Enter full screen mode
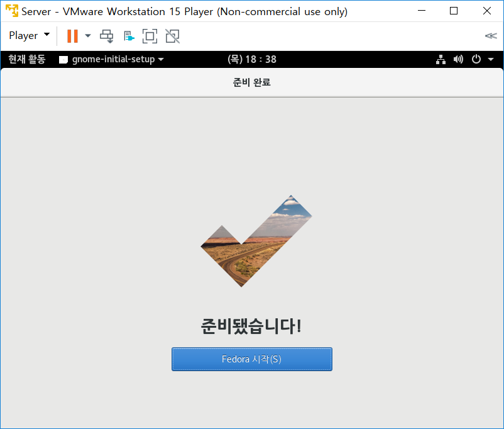Screen dimensions: 504x429 pos(150,36)
